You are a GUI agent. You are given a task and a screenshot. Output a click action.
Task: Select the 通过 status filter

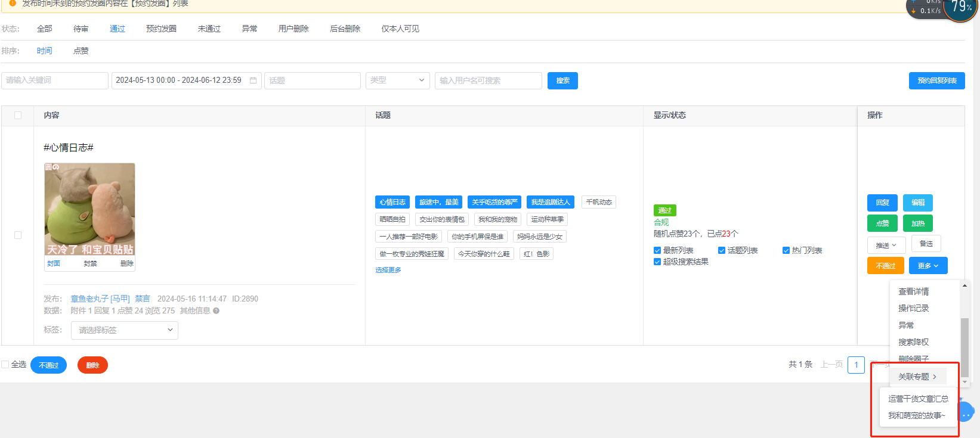[x=118, y=29]
